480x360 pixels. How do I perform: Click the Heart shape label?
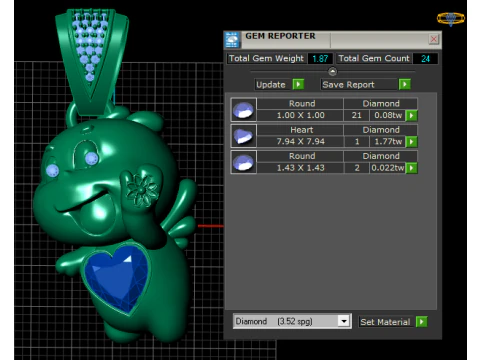(x=301, y=130)
